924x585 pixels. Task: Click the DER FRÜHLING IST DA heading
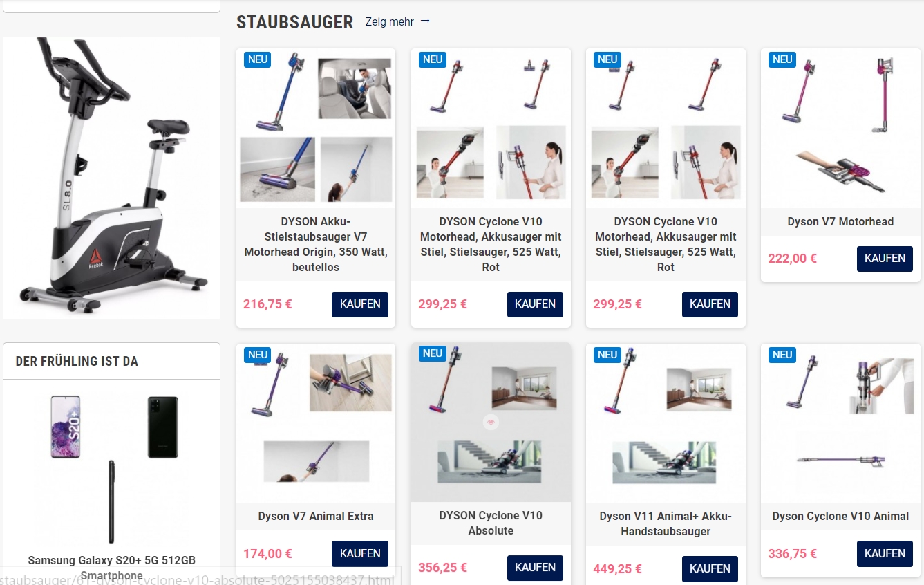pos(77,361)
